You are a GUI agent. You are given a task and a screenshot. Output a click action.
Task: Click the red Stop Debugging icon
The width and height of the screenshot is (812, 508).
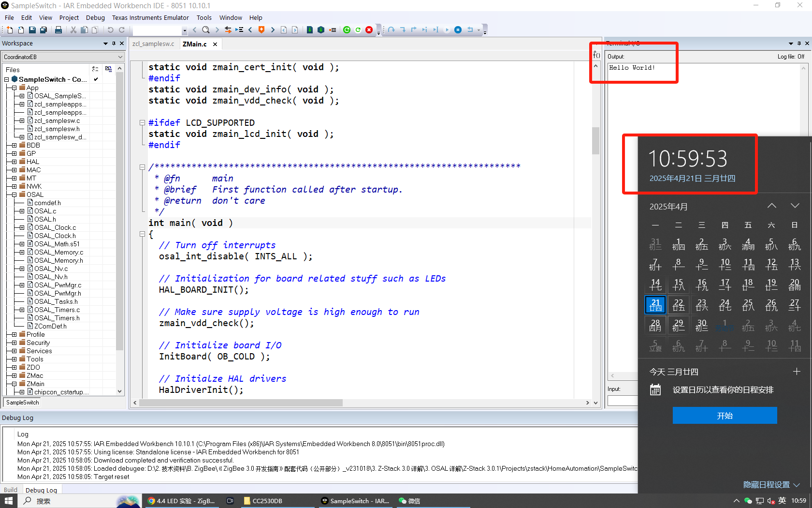369,30
